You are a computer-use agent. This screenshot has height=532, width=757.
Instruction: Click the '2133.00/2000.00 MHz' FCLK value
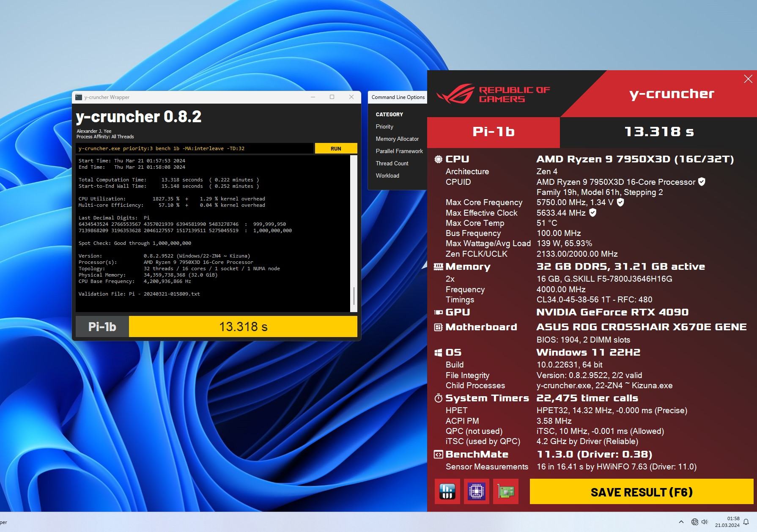[x=577, y=254]
